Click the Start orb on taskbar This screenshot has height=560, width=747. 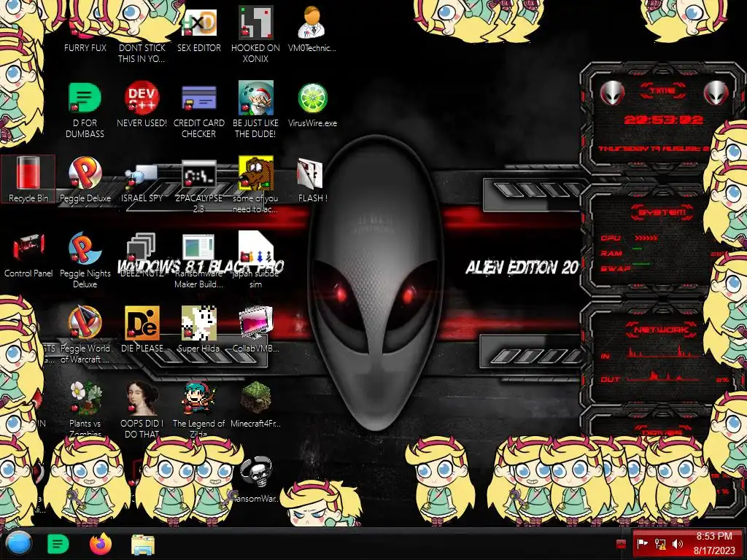click(19, 543)
